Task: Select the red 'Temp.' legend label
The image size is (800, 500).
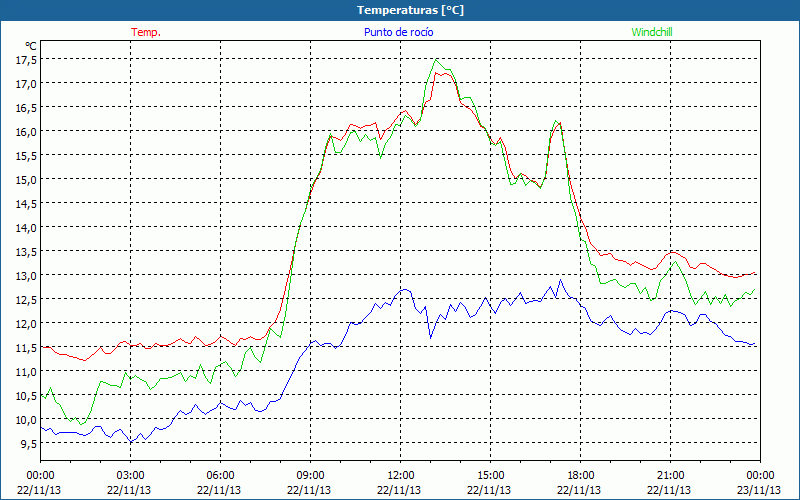Action: click(146, 32)
